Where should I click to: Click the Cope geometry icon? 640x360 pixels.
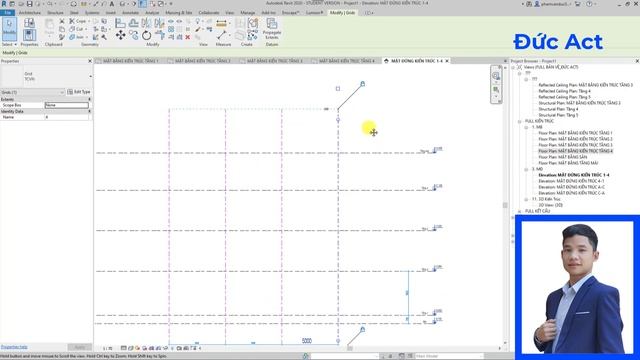coord(72,21)
